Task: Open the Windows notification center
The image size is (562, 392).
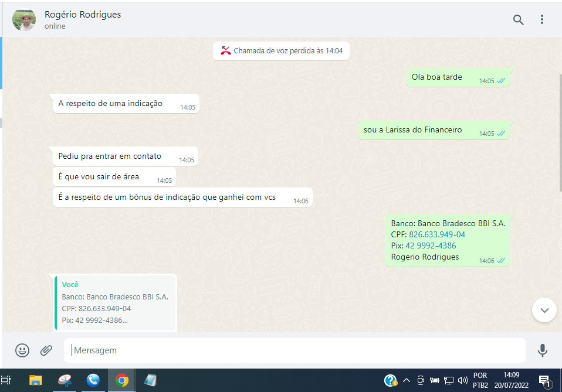Action: (x=544, y=381)
